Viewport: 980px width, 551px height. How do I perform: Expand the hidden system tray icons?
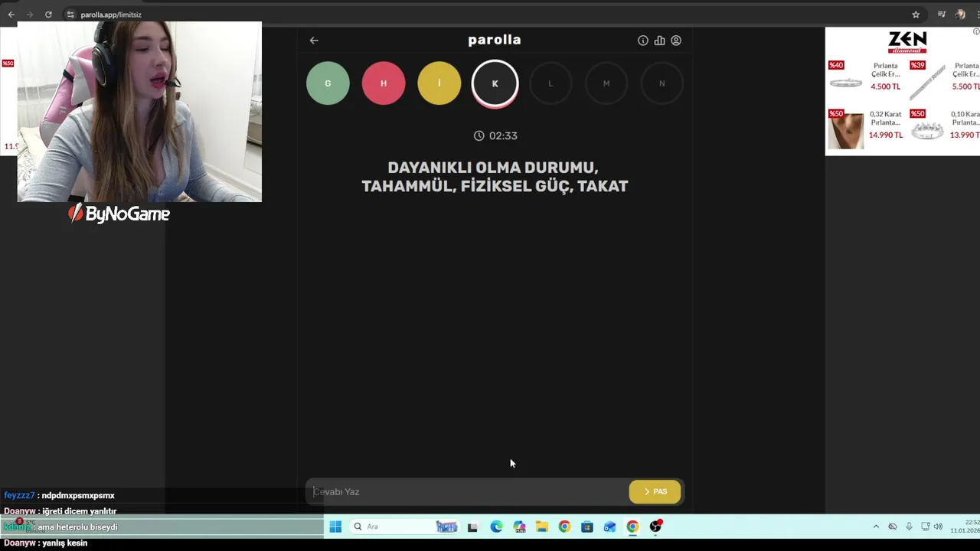coord(876,527)
